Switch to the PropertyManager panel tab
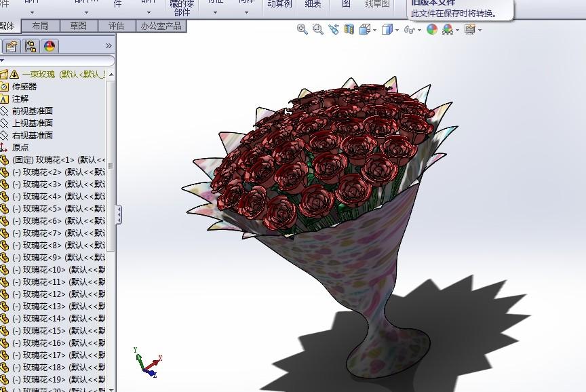 tap(12, 46)
